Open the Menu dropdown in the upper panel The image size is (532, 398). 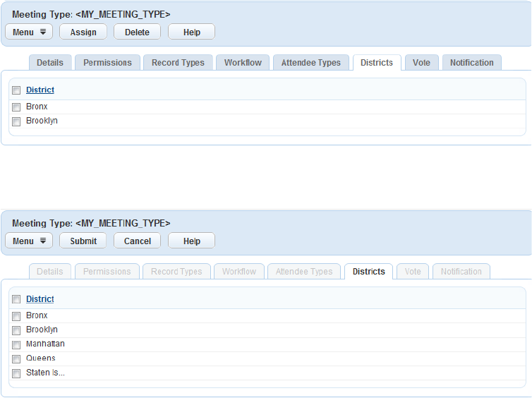[x=29, y=32]
